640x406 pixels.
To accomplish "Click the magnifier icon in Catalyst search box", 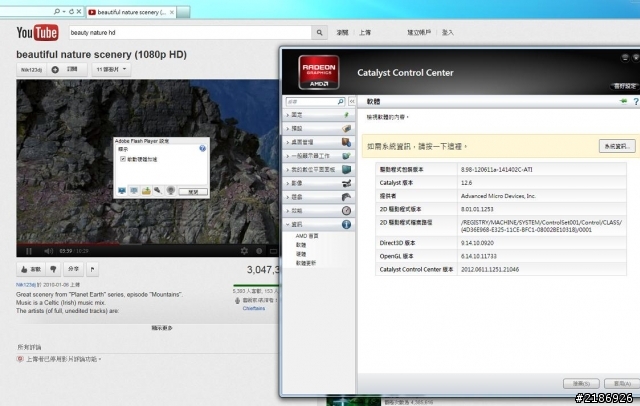I will (x=340, y=101).
